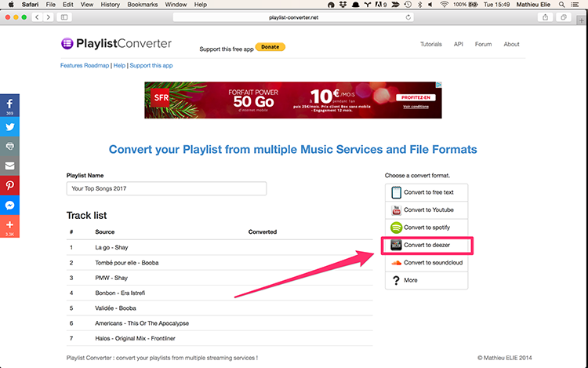
Task: Click the print sidebar icon
Action: pyautogui.click(x=9, y=146)
